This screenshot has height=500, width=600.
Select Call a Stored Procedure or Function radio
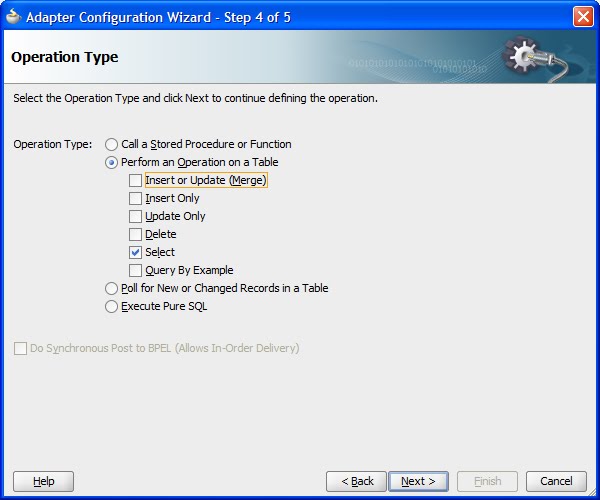111,145
